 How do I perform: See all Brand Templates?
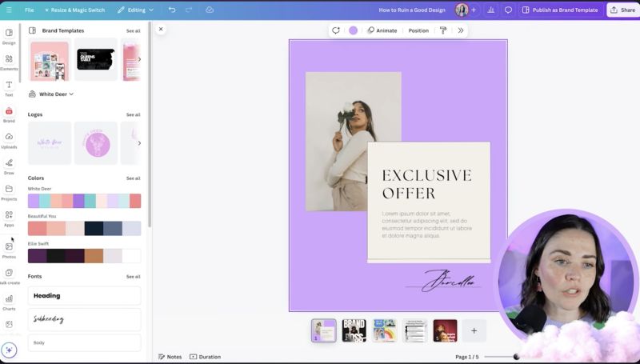click(133, 31)
